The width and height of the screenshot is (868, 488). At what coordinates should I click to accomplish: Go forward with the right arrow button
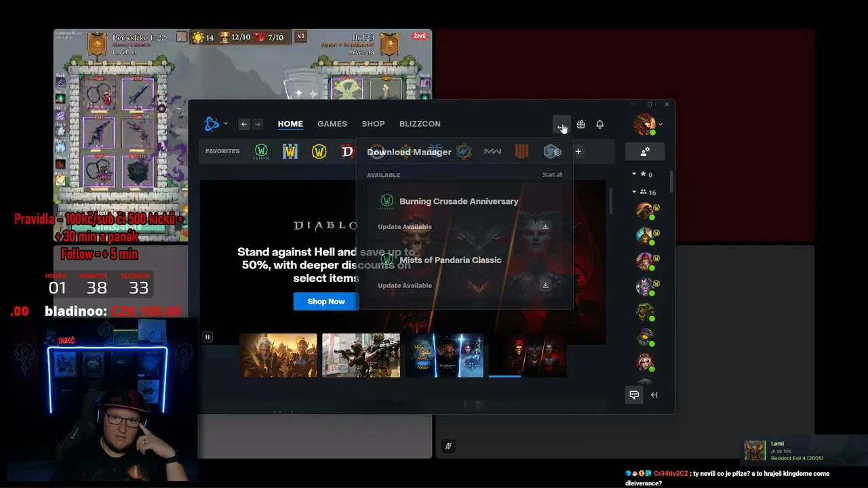[x=258, y=124]
